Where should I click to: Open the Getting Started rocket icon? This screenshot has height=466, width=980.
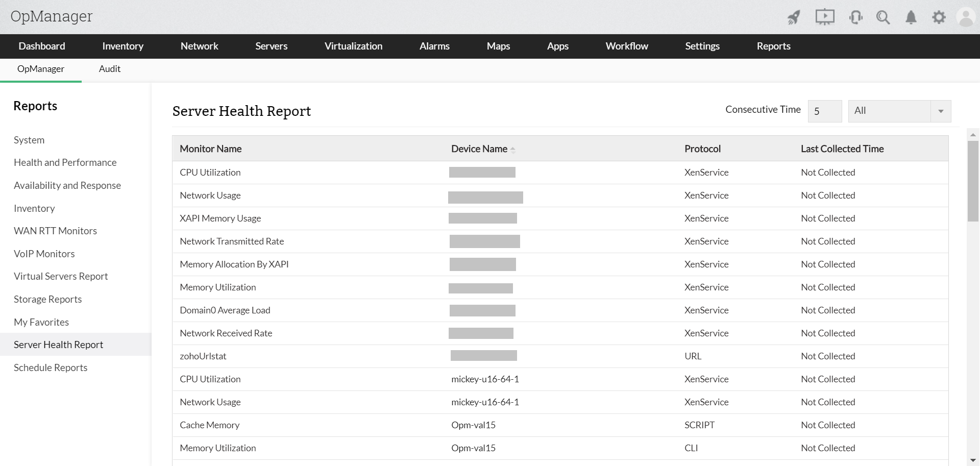793,17
